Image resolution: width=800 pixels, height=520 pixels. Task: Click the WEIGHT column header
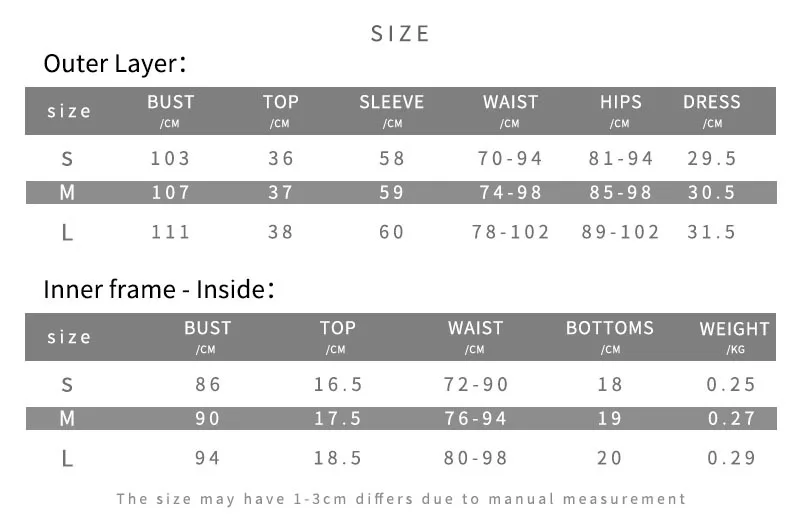tap(734, 329)
